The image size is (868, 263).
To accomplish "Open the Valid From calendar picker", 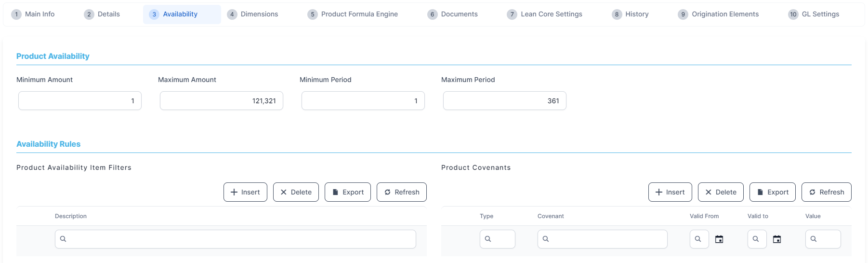I will click(719, 239).
